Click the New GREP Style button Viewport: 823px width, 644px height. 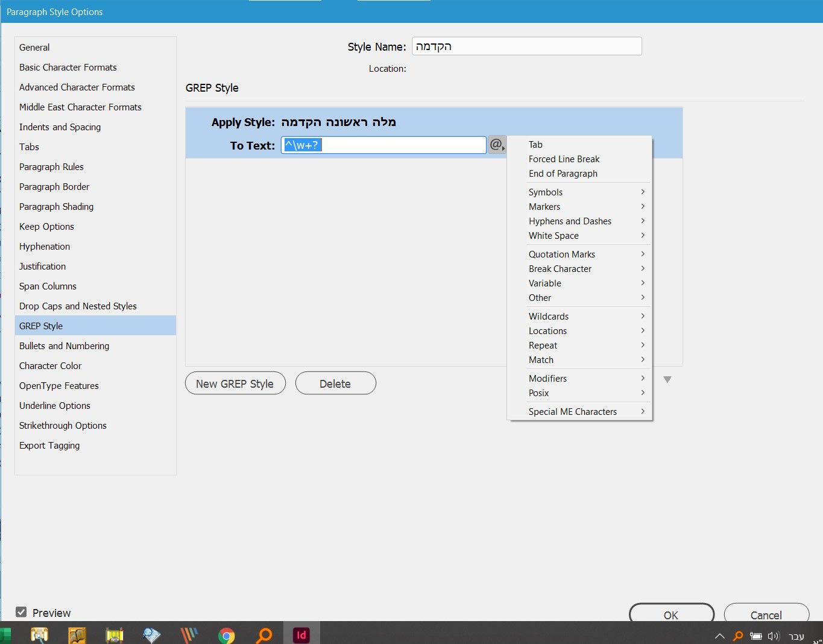coord(235,384)
